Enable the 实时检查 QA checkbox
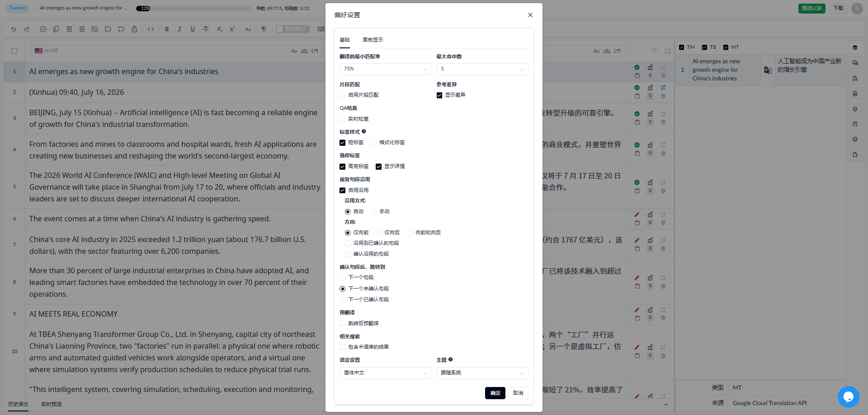Image resolution: width=868 pixels, height=415 pixels. (x=342, y=119)
